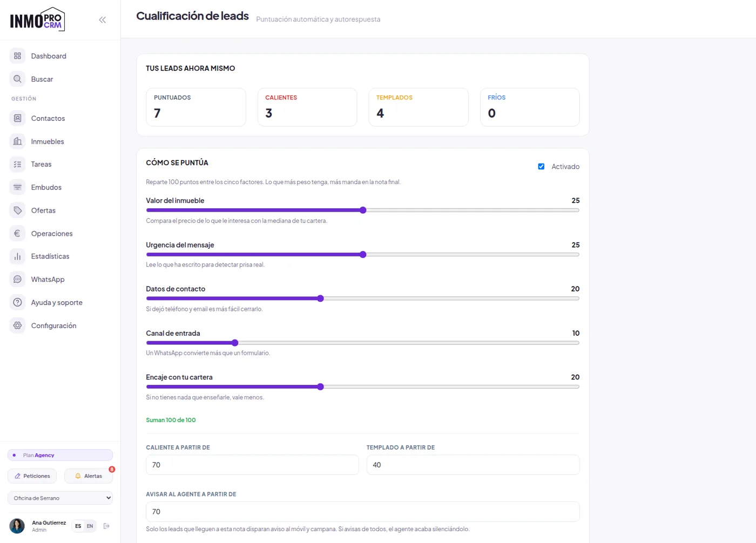The image size is (756, 543).
Task: Click the Plan Agency badge
Action: (60, 455)
